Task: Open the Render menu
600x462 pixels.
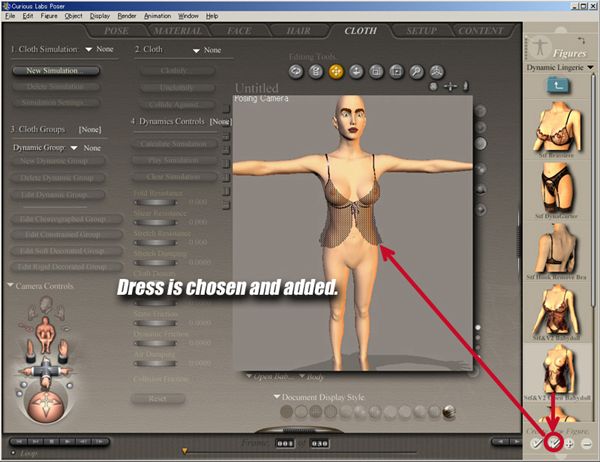Action: pos(127,16)
